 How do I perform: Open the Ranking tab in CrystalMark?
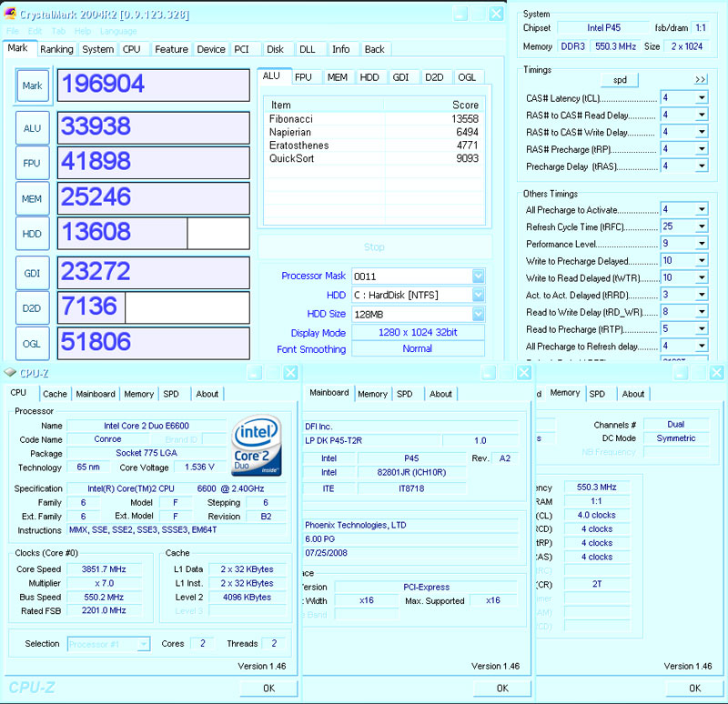(56, 49)
